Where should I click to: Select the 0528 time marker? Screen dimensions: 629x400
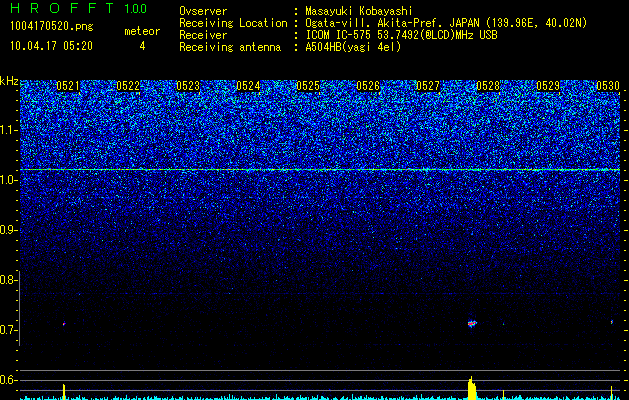click(488, 86)
